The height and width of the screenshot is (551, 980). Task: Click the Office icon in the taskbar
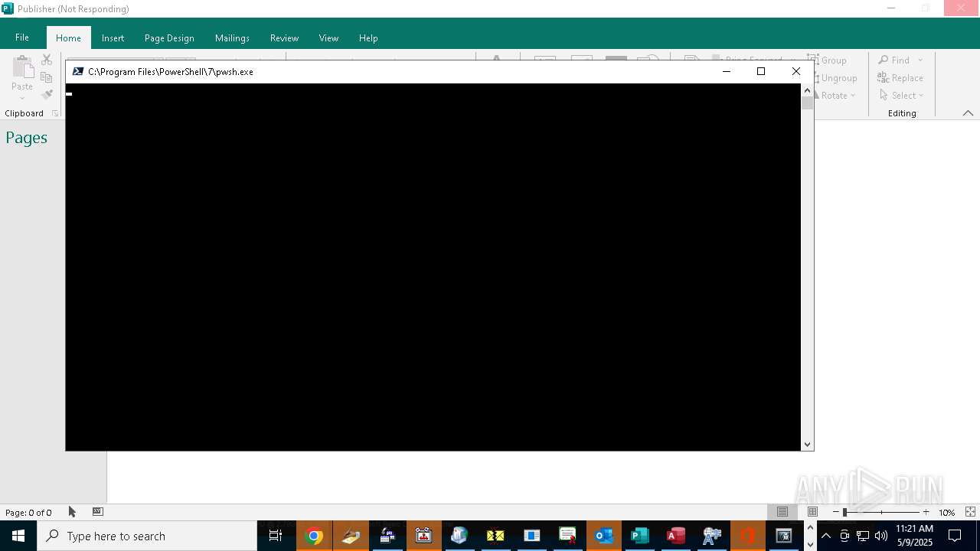tap(748, 536)
